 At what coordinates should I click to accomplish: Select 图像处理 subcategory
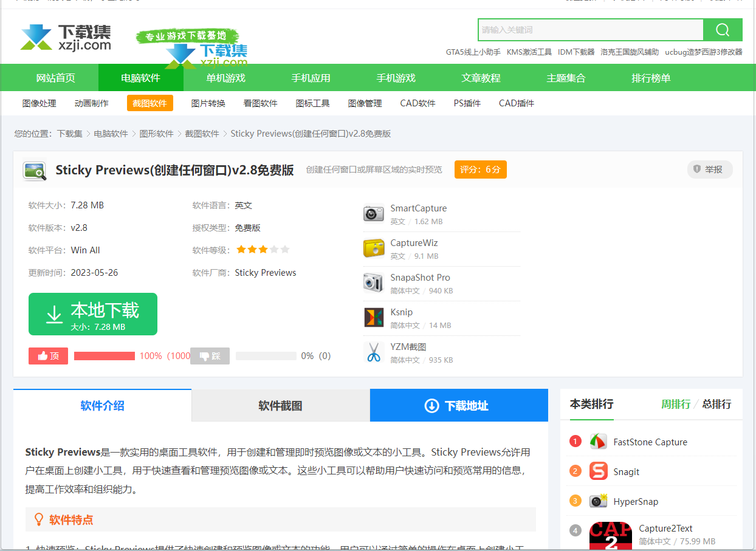40,103
